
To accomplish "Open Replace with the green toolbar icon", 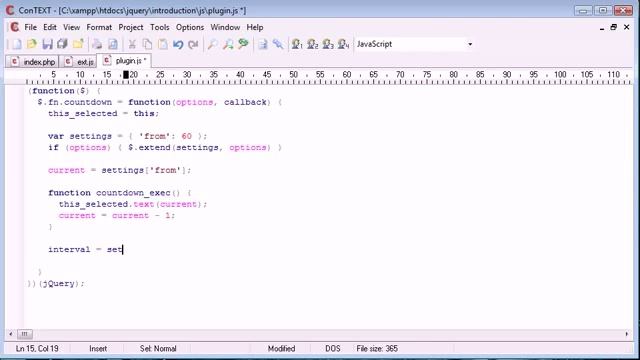I will pos(243,44).
